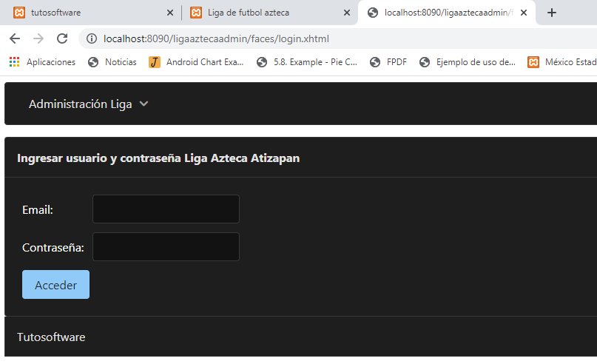This screenshot has height=364, width=597.
Task: Click the browser forward arrow button
Action: [x=38, y=38]
